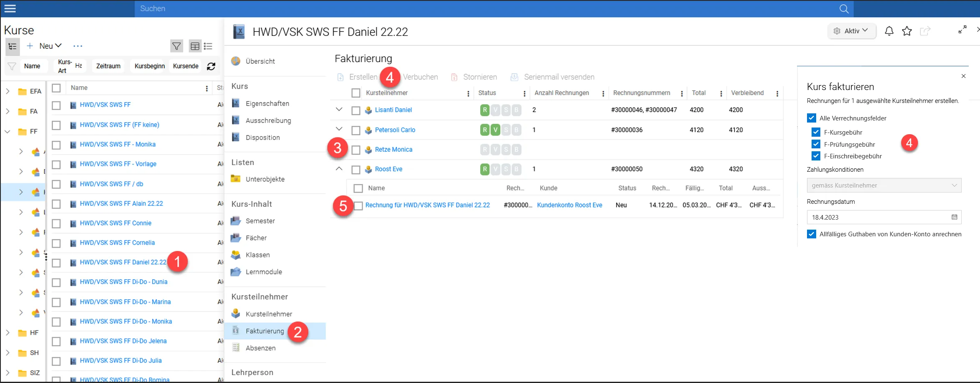This screenshot has height=383, width=980.
Task: Expand the EFA folder
Action: coord(8,91)
